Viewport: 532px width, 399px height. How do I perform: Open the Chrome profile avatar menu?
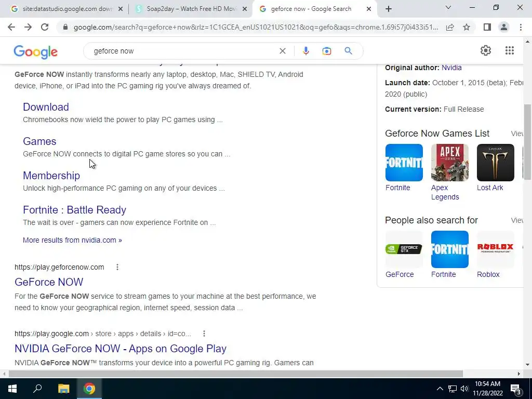(504, 27)
